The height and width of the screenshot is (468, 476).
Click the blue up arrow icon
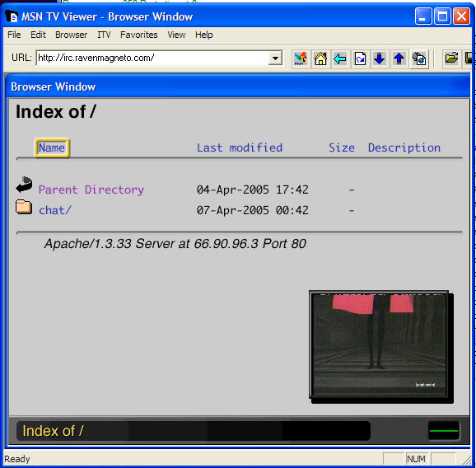(399, 58)
